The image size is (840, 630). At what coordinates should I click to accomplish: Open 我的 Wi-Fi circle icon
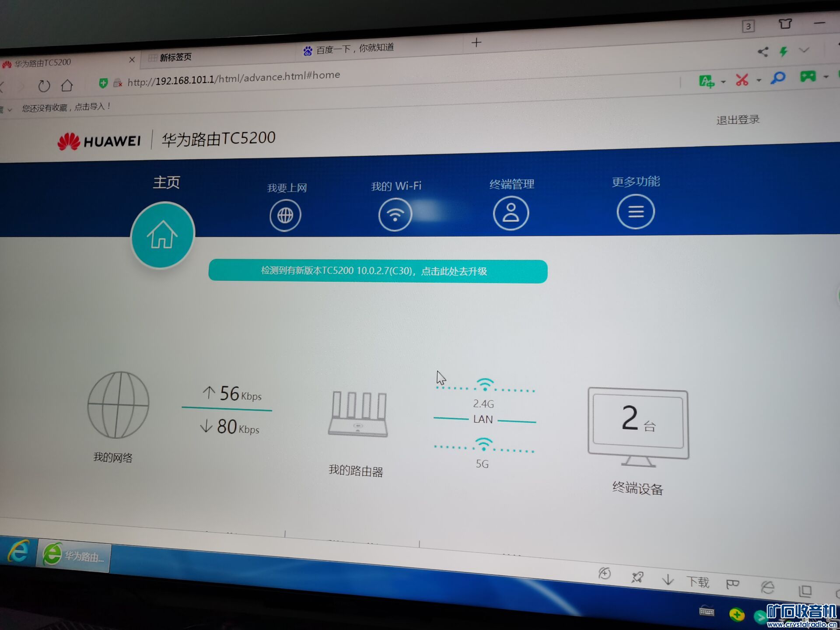(395, 214)
